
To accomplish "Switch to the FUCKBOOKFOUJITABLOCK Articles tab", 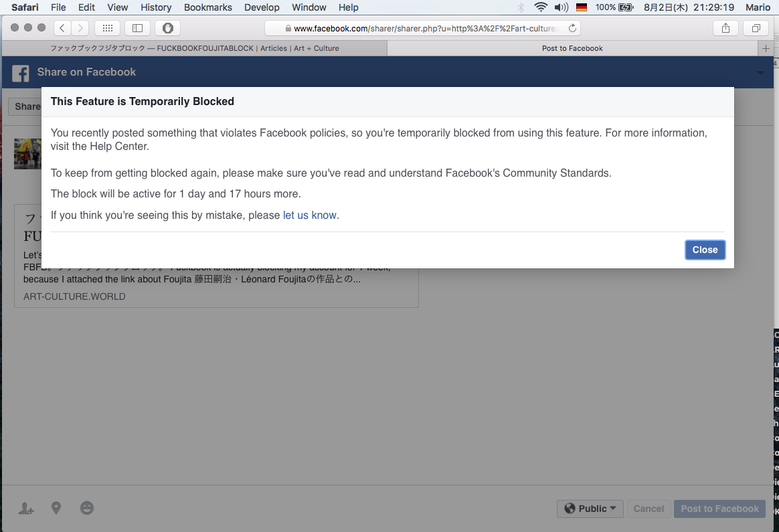I will (x=195, y=48).
